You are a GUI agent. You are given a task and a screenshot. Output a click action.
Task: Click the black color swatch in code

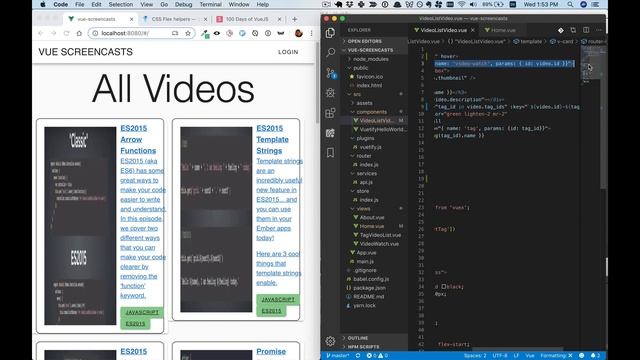click(444, 287)
